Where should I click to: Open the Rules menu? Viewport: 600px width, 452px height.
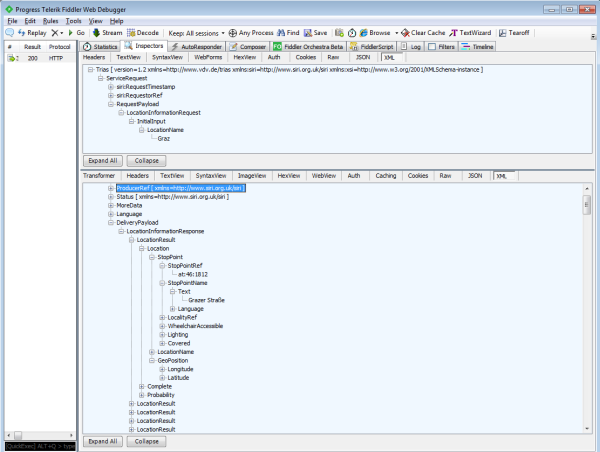pyautogui.click(x=51, y=21)
